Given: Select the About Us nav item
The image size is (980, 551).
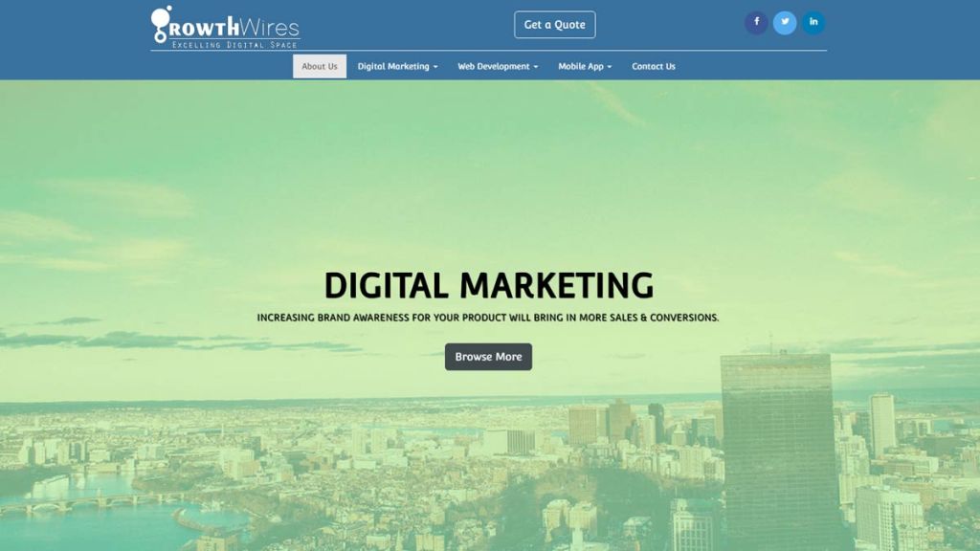Looking at the screenshot, I should pyautogui.click(x=320, y=66).
